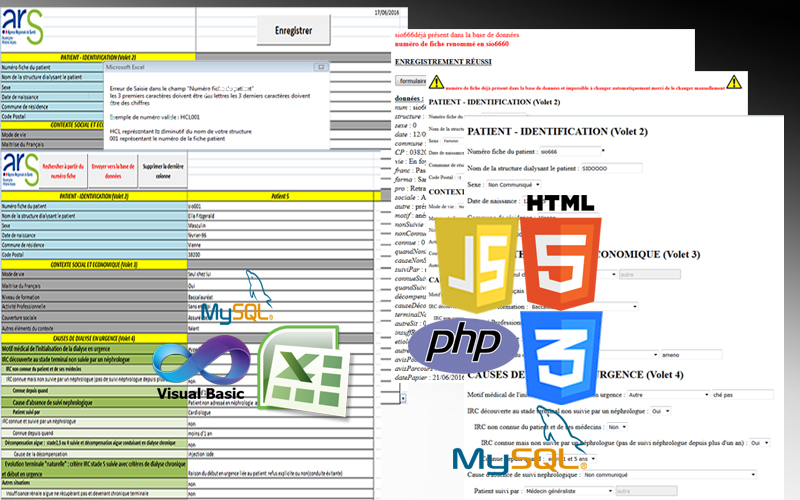This screenshot has width=800, height=500.
Task: Click the Patient 5 yellow column header
Action: [280, 196]
